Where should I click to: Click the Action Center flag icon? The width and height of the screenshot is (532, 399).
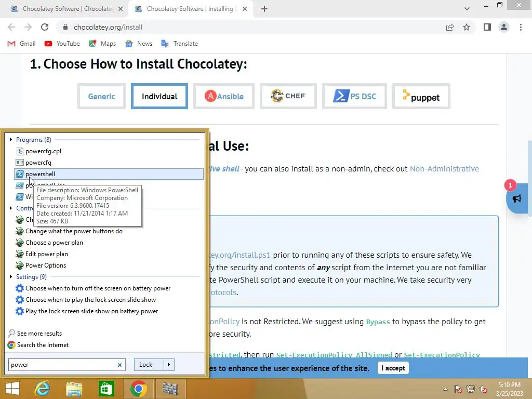(458, 389)
